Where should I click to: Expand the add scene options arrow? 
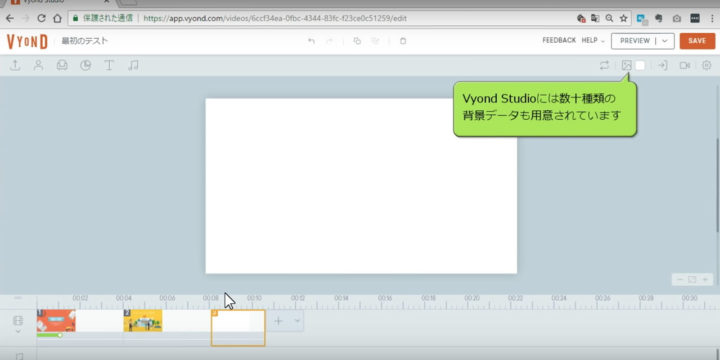(297, 321)
